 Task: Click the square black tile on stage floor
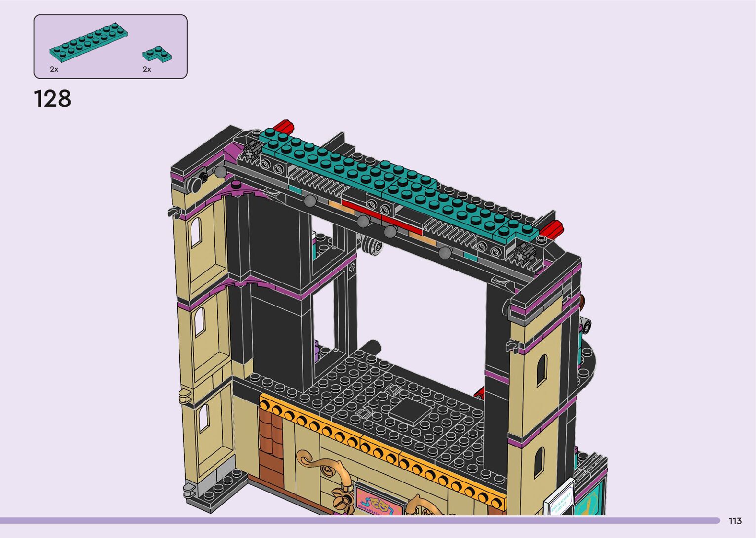(x=409, y=410)
